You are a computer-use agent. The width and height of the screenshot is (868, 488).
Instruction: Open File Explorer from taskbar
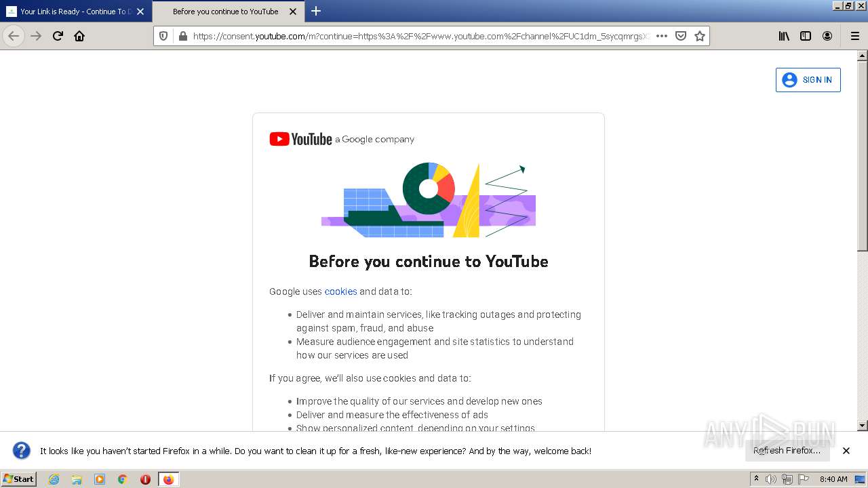(x=77, y=479)
